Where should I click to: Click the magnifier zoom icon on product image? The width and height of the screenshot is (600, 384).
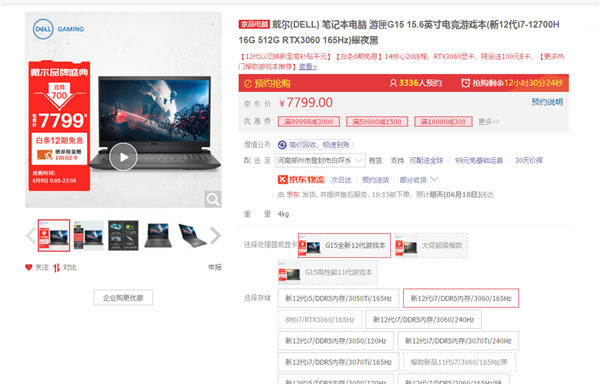213,199
